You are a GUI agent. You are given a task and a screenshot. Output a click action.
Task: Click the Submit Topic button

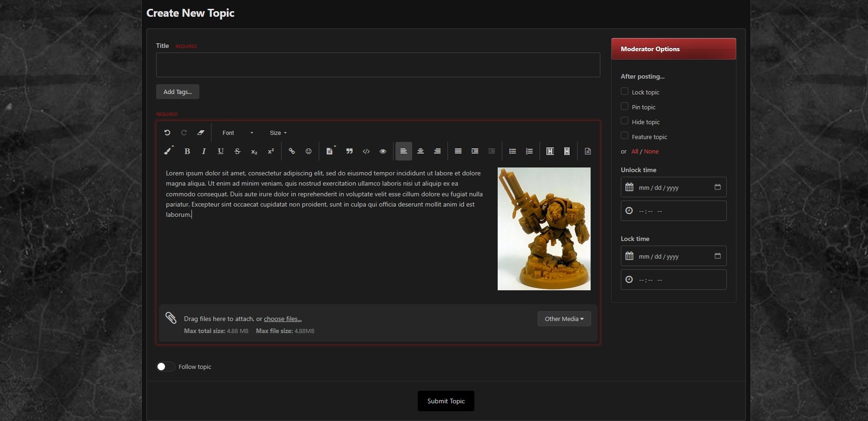click(446, 401)
